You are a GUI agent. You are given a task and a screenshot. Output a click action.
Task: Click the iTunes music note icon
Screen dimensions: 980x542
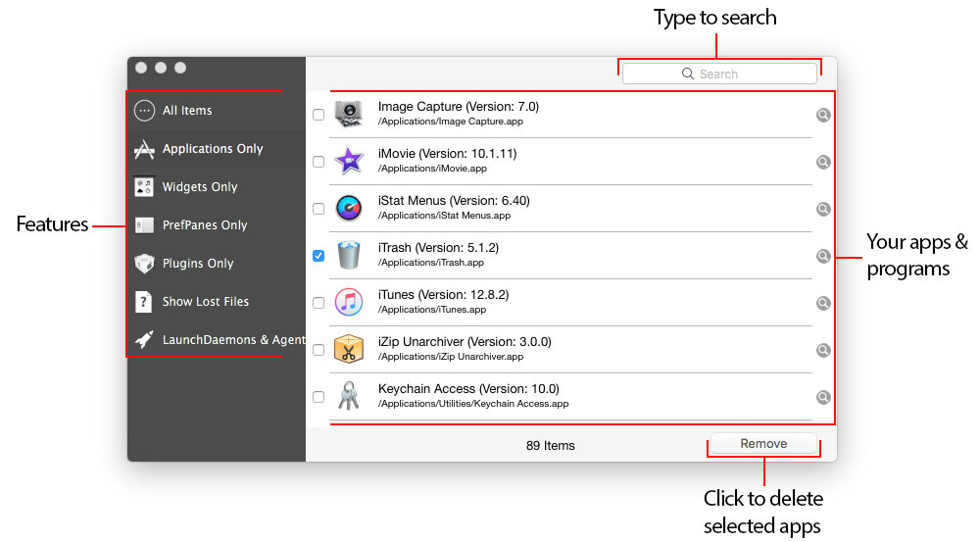click(349, 303)
